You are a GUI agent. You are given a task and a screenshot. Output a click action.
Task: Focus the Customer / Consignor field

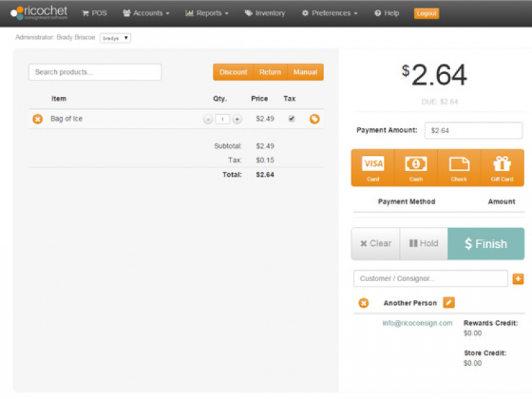coord(431,278)
